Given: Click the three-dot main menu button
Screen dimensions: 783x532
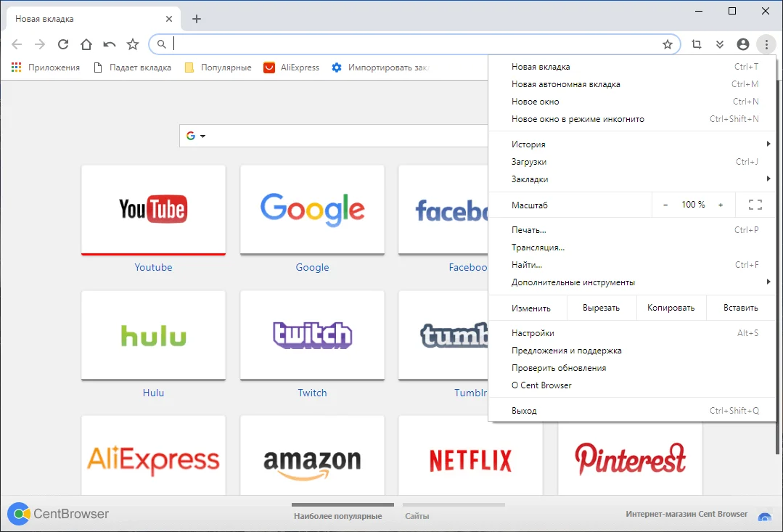Looking at the screenshot, I should click(x=766, y=44).
